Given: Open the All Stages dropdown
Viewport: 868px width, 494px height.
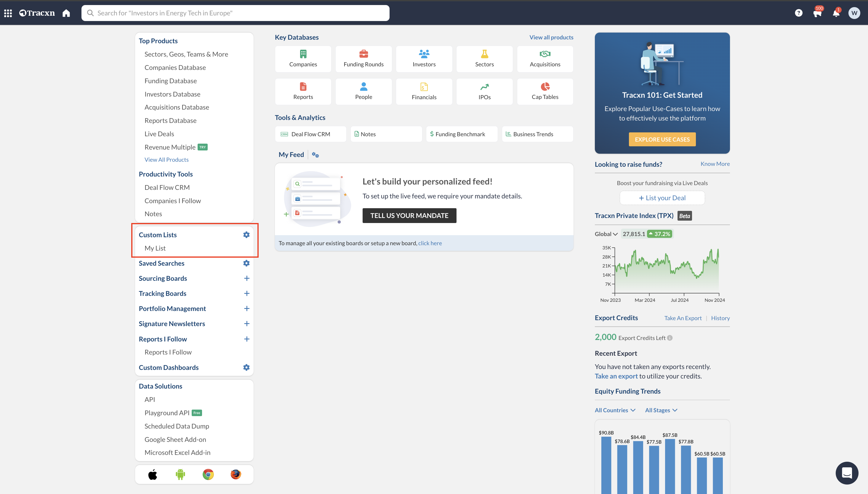Looking at the screenshot, I should 661,410.
